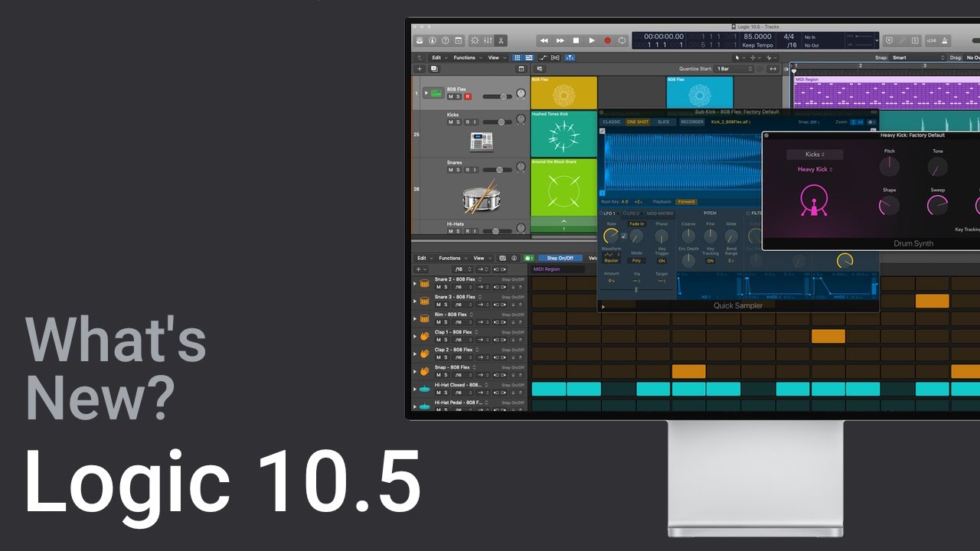The height and width of the screenshot is (551, 980).
Task: Expand the Snare 2 - 808 Flex row
Action: pos(415,283)
